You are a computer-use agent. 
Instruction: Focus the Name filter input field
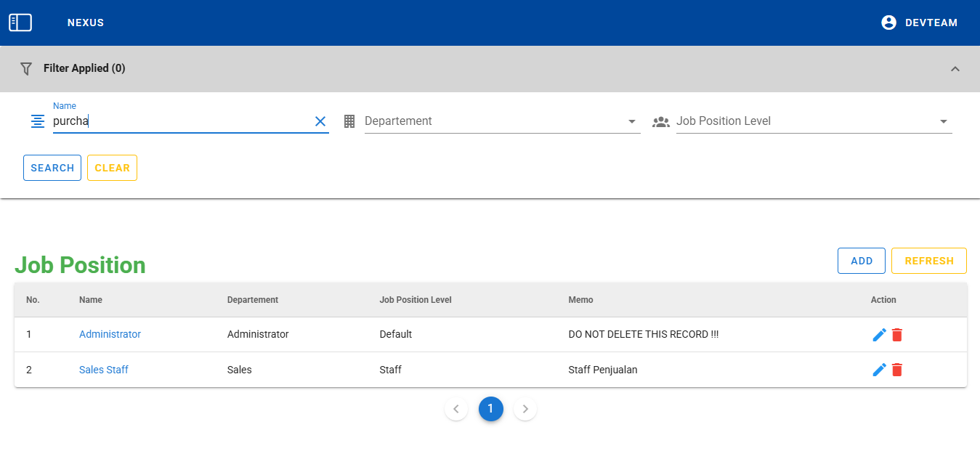click(182, 121)
